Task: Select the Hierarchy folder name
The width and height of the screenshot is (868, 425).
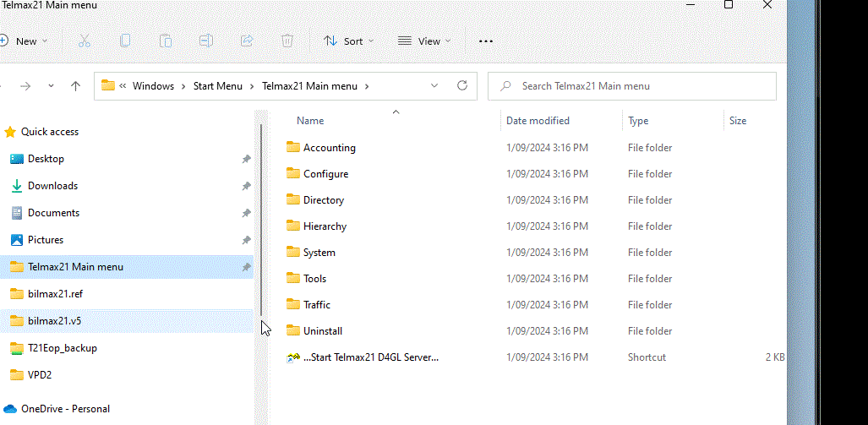Action: tap(325, 226)
